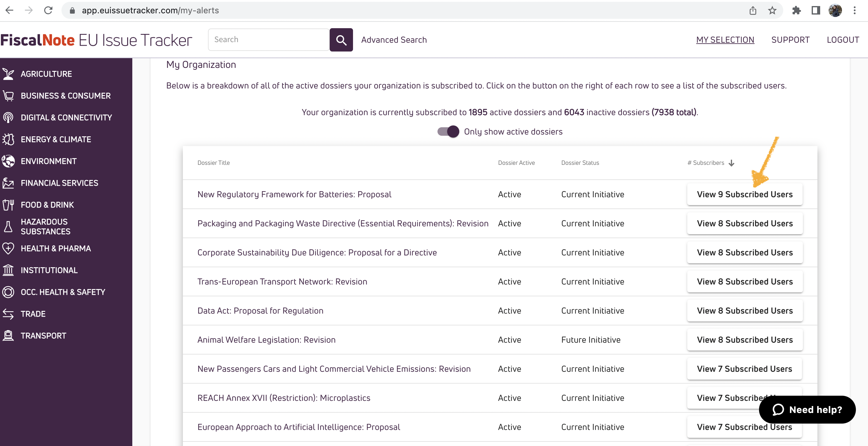868x446 pixels.
Task: Open the AGRICULTURE category
Action: [x=46, y=74]
